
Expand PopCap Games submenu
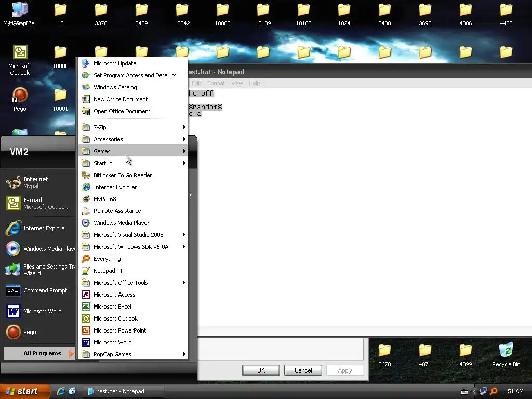(133, 354)
